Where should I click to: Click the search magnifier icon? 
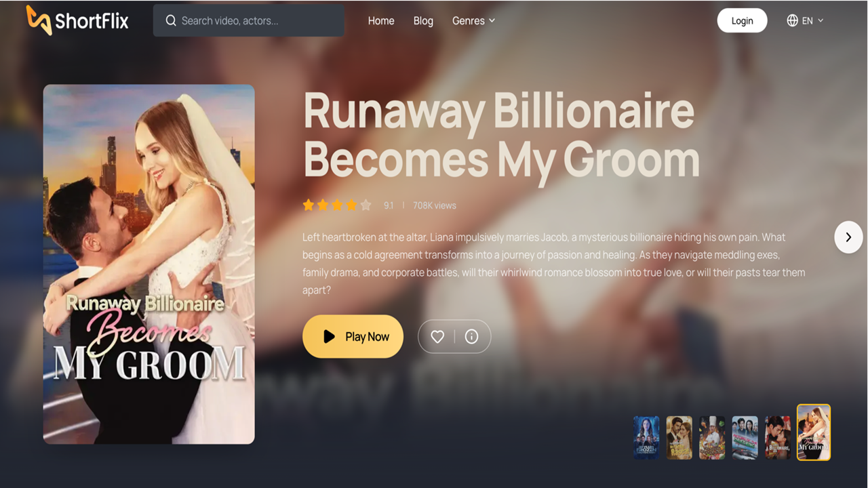point(171,21)
